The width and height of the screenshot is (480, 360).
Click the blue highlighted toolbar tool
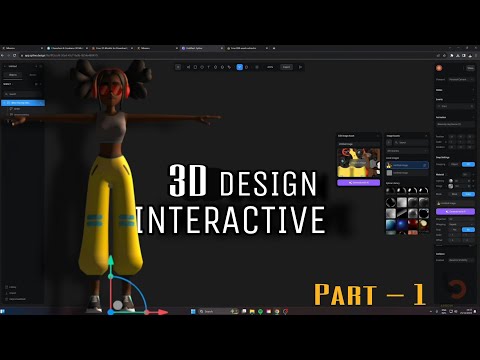coord(239,67)
